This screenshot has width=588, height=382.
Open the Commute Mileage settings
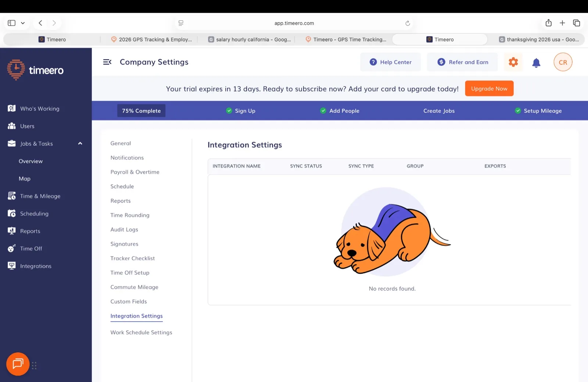(134, 287)
